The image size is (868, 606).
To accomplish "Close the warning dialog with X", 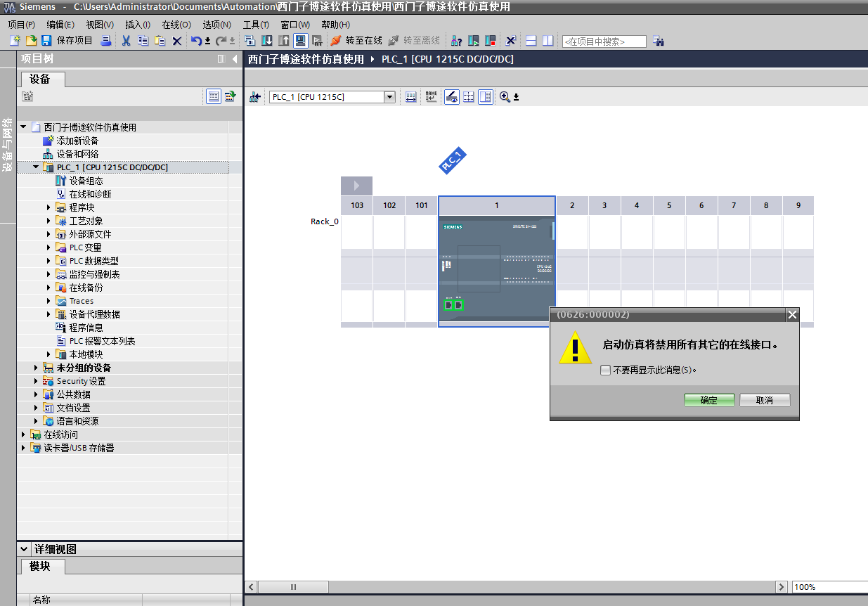I will click(792, 314).
